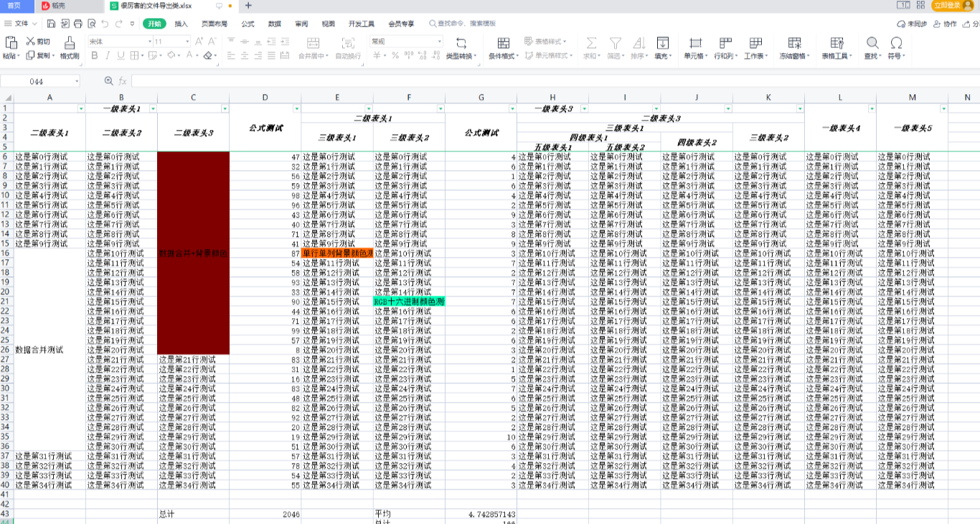Open the 会员专享 member tab

401,24
